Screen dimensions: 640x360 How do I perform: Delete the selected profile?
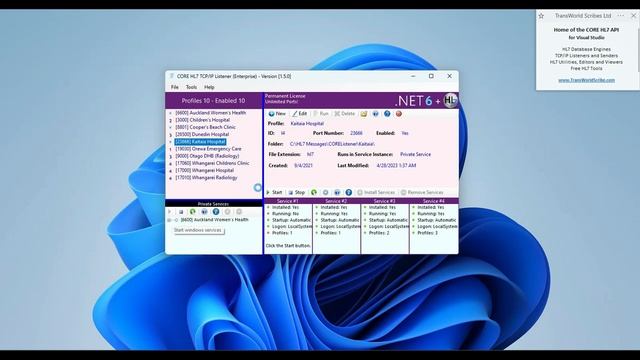point(344,113)
